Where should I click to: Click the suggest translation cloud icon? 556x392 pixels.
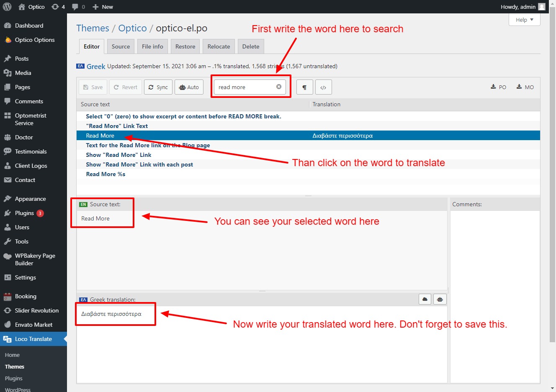pos(425,299)
